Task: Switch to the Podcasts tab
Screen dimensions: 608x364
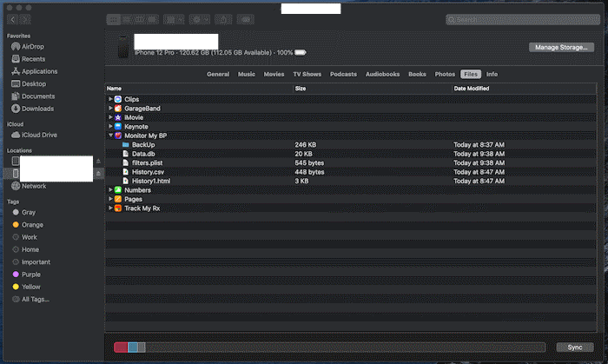Action: (343, 74)
